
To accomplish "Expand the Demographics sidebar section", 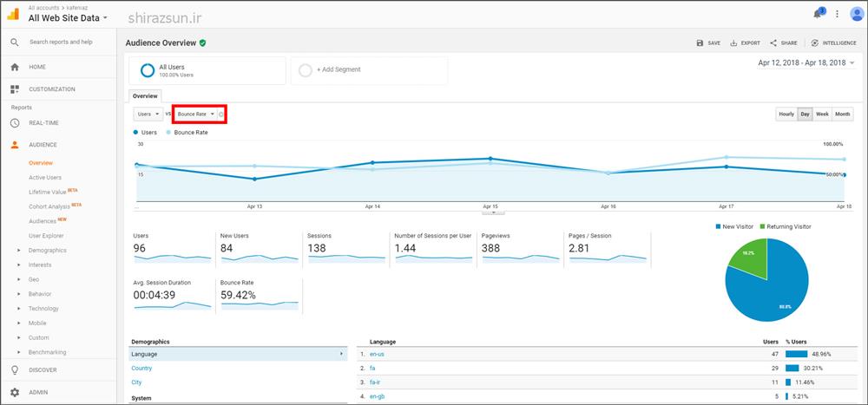I will [x=19, y=251].
